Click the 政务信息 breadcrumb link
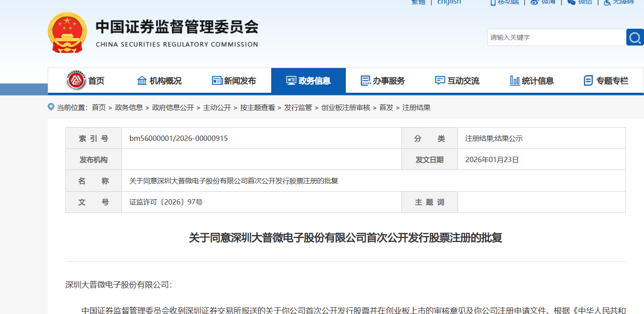Screen dimensions: 644x314 pyautogui.click(x=129, y=107)
